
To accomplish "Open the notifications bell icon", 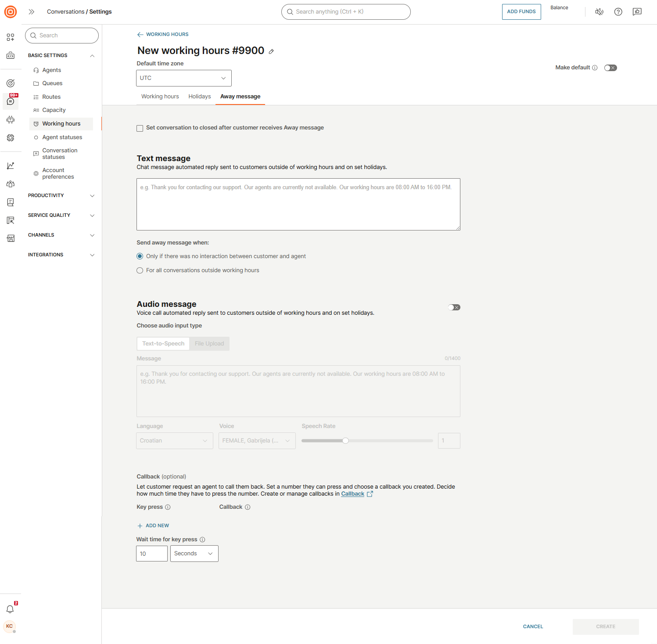I will pyautogui.click(x=10, y=609).
